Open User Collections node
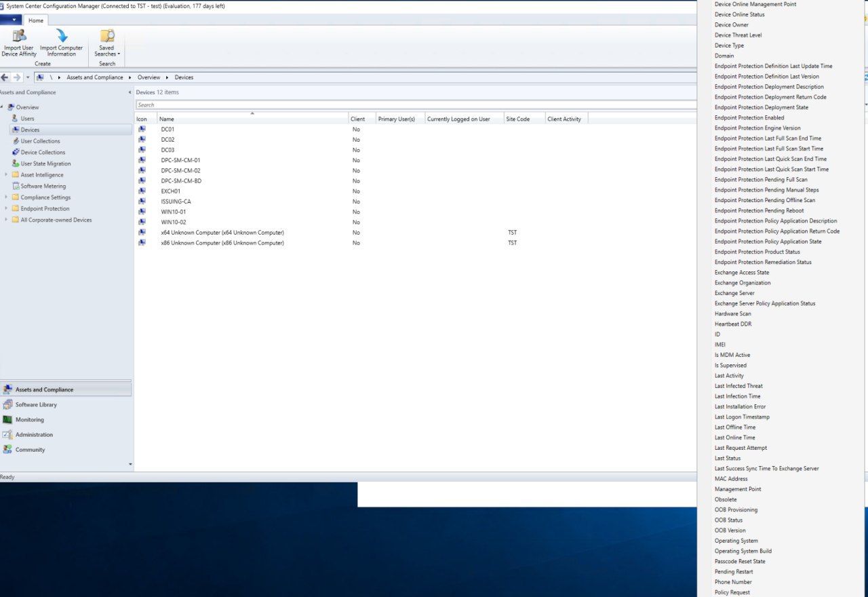This screenshot has width=868, height=597. [x=40, y=141]
